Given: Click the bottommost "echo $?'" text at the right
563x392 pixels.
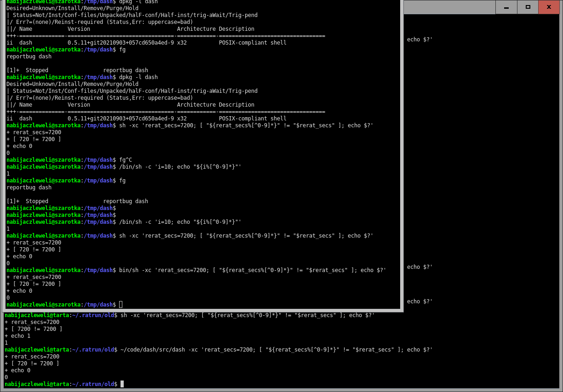Looking at the screenshot, I should 419,301.
